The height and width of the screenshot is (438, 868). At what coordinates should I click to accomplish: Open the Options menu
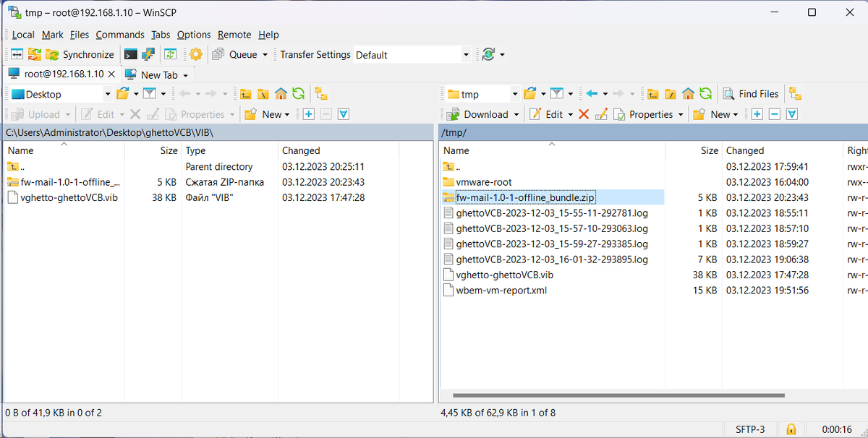pos(194,35)
